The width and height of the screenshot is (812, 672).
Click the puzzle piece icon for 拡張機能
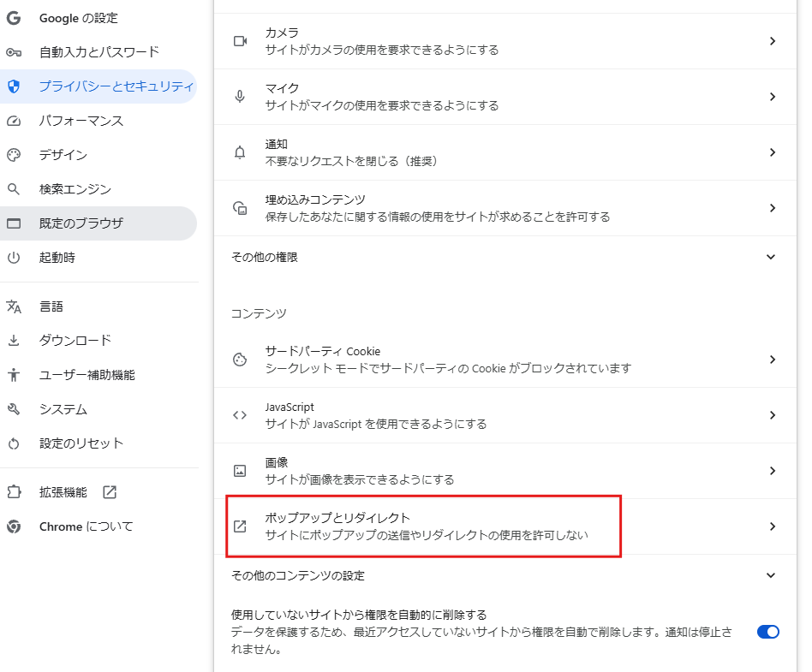[x=14, y=492]
